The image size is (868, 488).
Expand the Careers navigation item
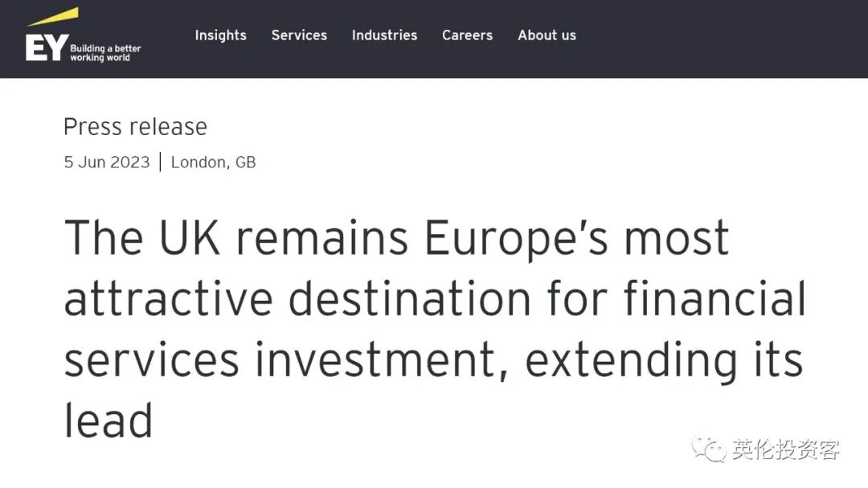tap(467, 35)
